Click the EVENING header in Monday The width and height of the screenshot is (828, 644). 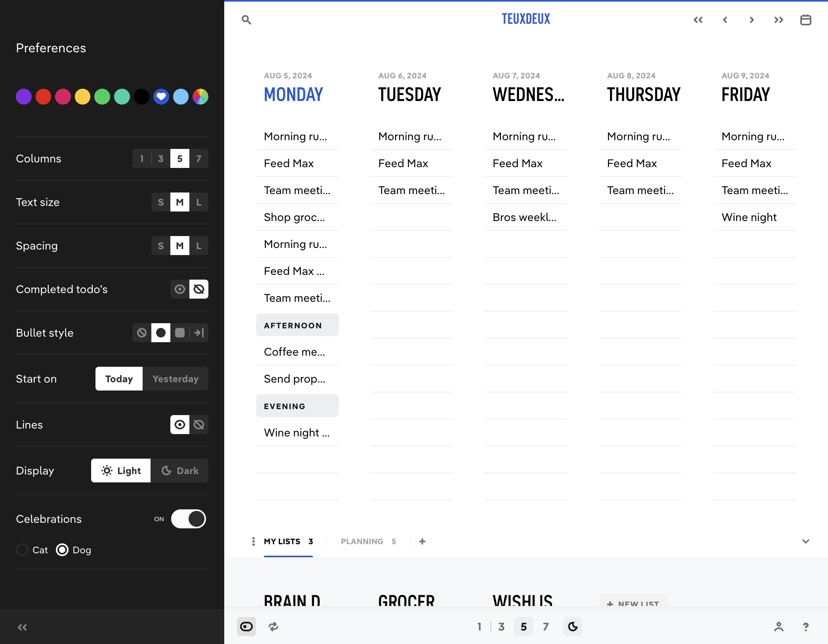tap(297, 406)
